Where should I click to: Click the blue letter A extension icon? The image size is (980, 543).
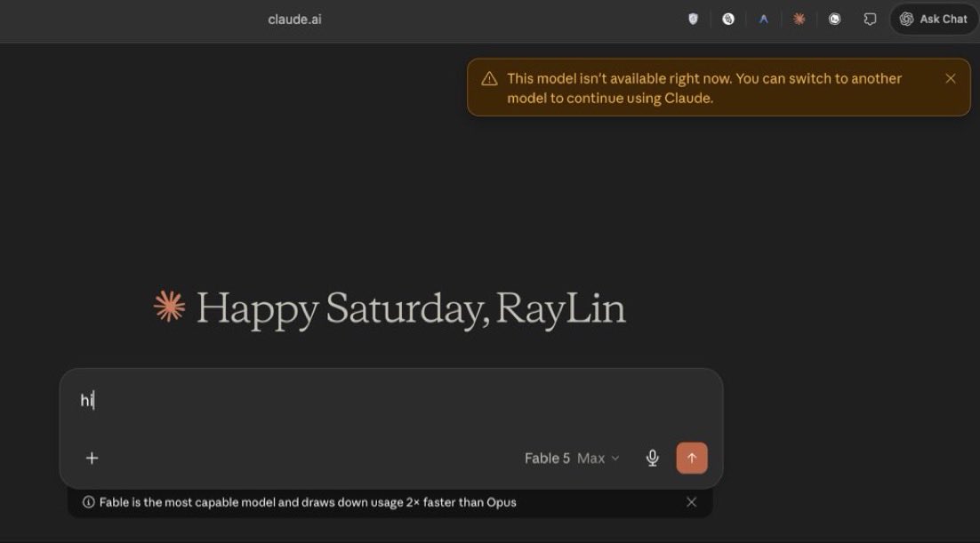[763, 20]
